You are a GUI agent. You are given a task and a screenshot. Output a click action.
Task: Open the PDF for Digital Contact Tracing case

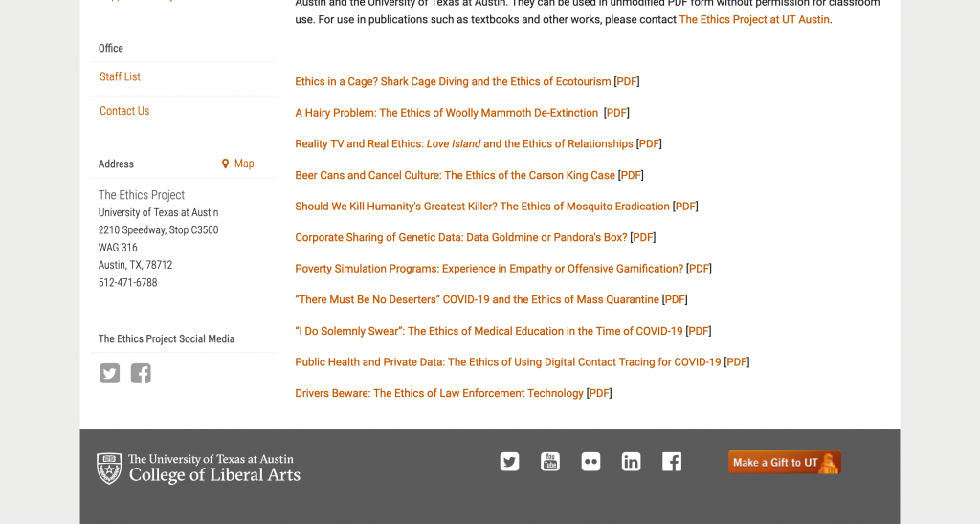(737, 362)
